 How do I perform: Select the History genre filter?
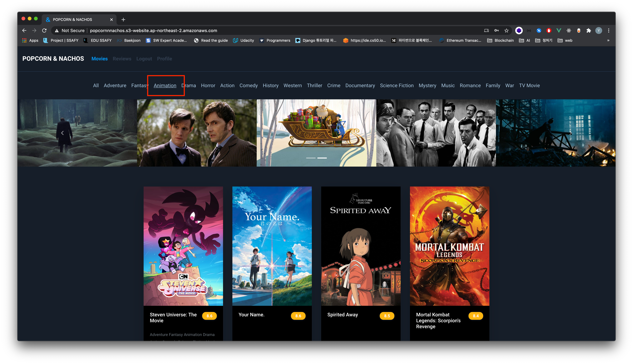(270, 85)
